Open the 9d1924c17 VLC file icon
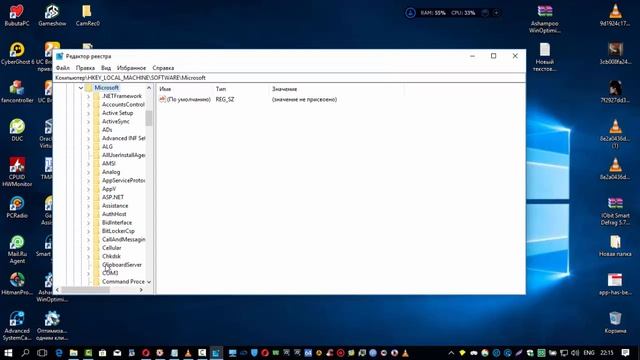Screen dimensions: 640x360 615,15
